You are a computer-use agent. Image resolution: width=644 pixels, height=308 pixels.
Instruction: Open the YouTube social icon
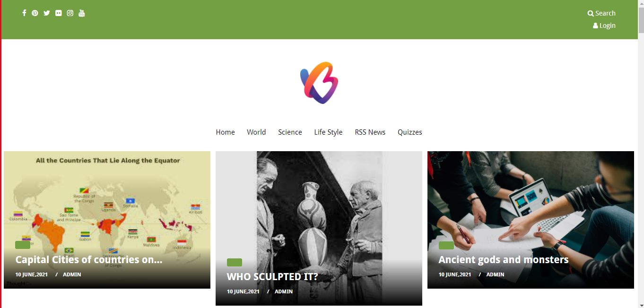click(x=81, y=13)
